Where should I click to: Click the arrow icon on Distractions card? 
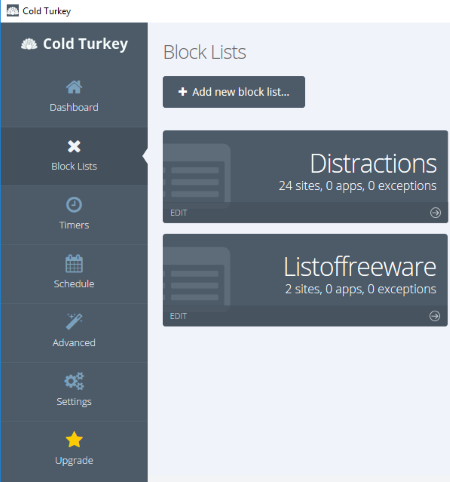(x=435, y=212)
